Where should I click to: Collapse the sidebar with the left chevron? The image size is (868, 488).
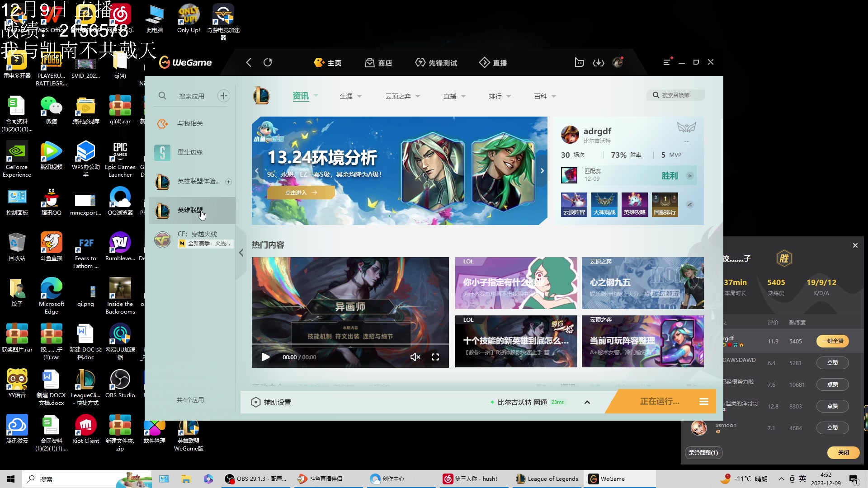click(241, 253)
